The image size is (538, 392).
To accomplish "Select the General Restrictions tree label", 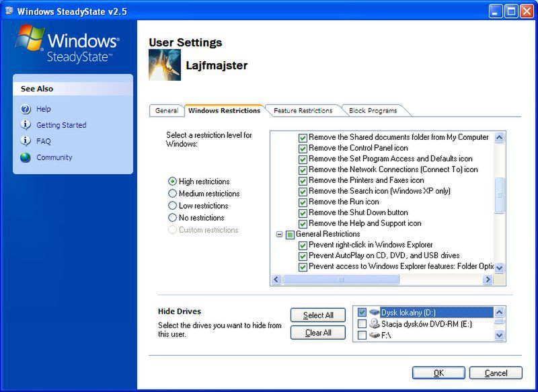I will pyautogui.click(x=328, y=234).
